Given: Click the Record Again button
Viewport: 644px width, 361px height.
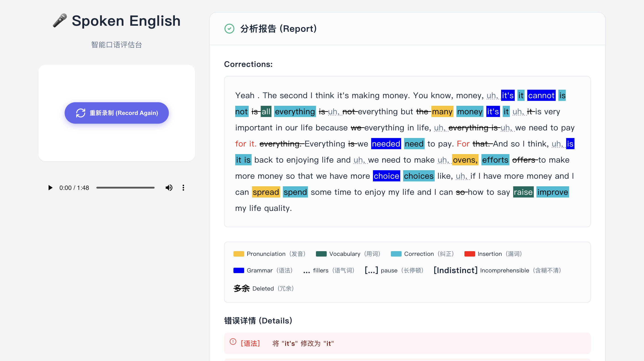Looking at the screenshot, I should [x=117, y=113].
